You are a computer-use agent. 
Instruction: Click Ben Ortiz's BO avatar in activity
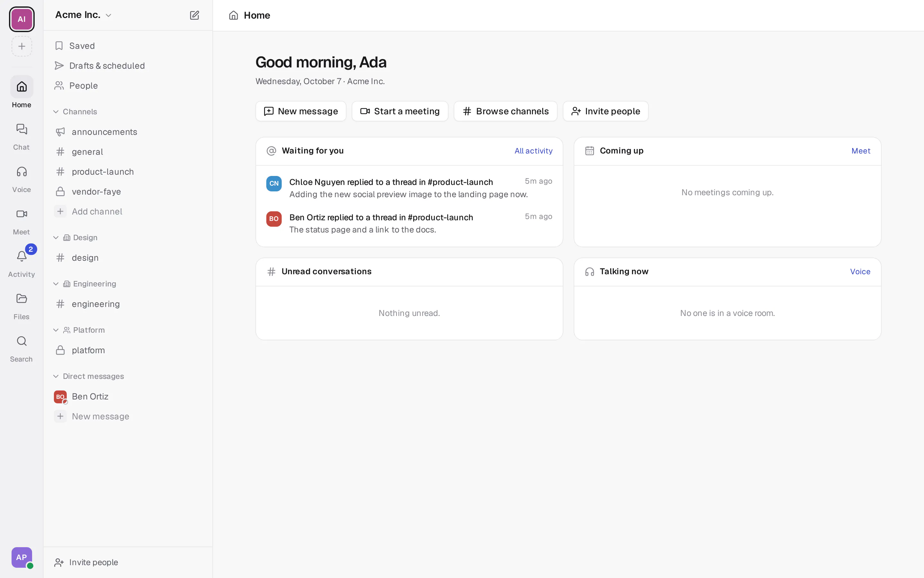click(274, 219)
